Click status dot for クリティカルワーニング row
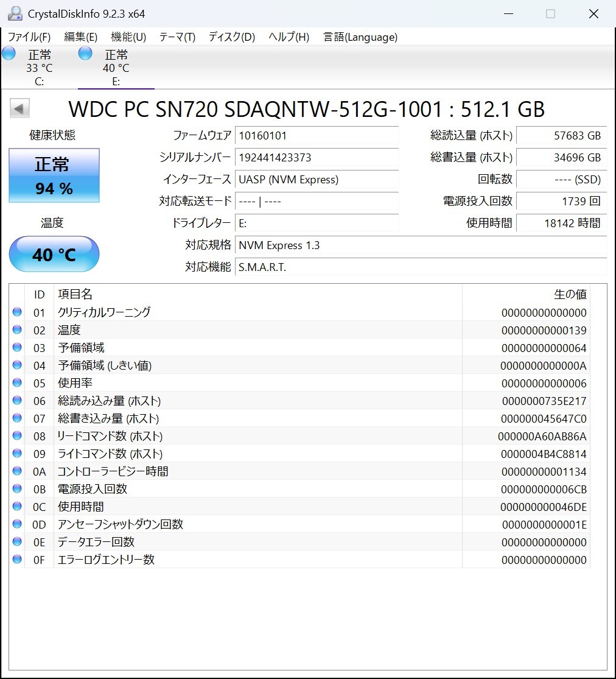This screenshot has height=679, width=616. click(x=17, y=312)
